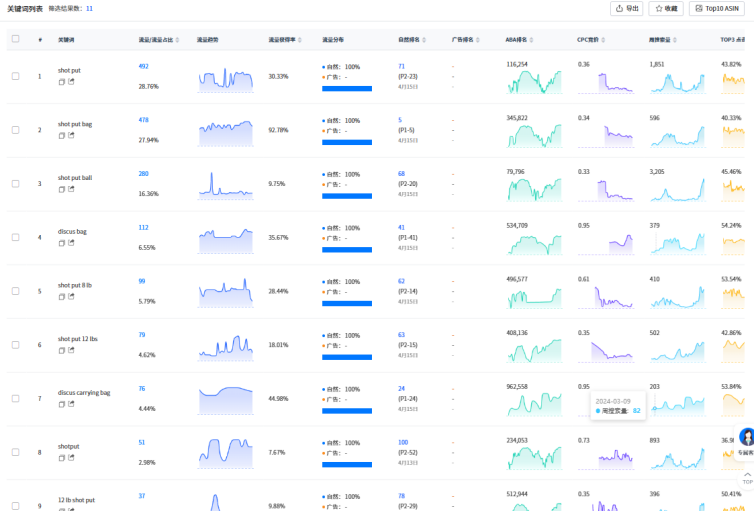Open traffic trend chart for shot put
The height and width of the screenshot is (511, 754).
(226, 79)
